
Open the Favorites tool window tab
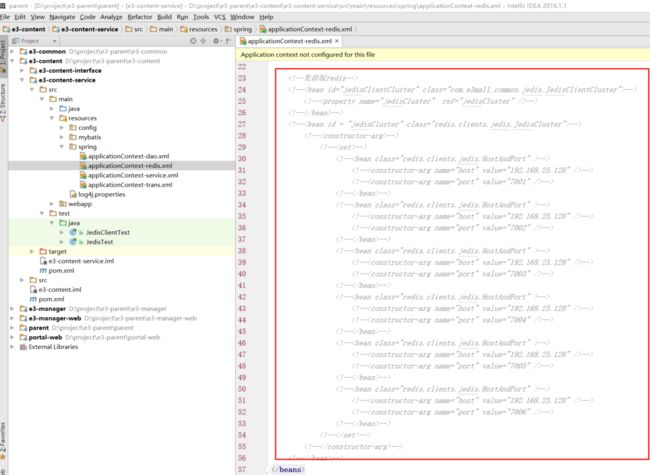pos(3,441)
